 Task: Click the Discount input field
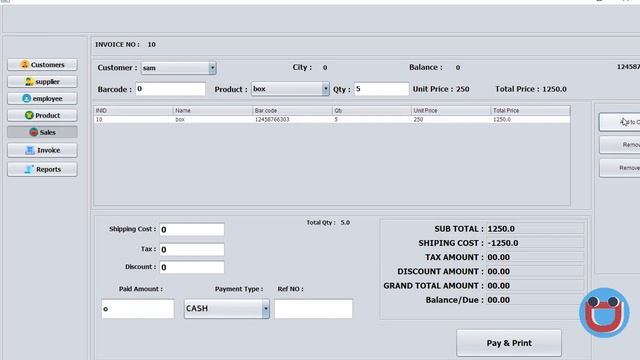coord(192,267)
